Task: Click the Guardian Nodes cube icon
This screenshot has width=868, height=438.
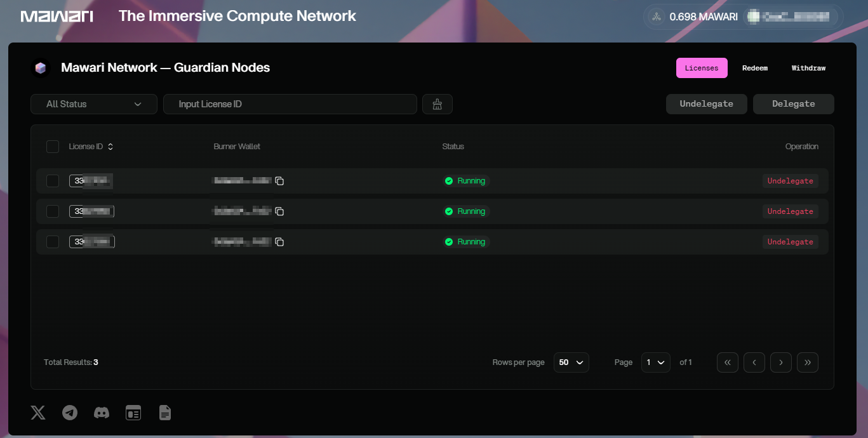Action: click(41, 68)
